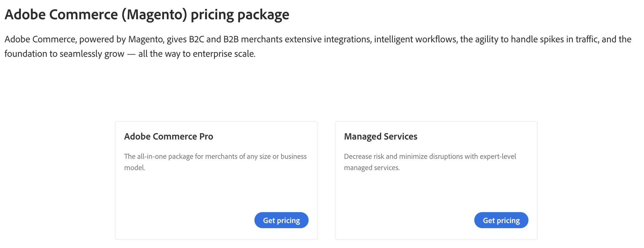Click "B2B" in the intro paragraph
644x248 pixels.
(231, 39)
